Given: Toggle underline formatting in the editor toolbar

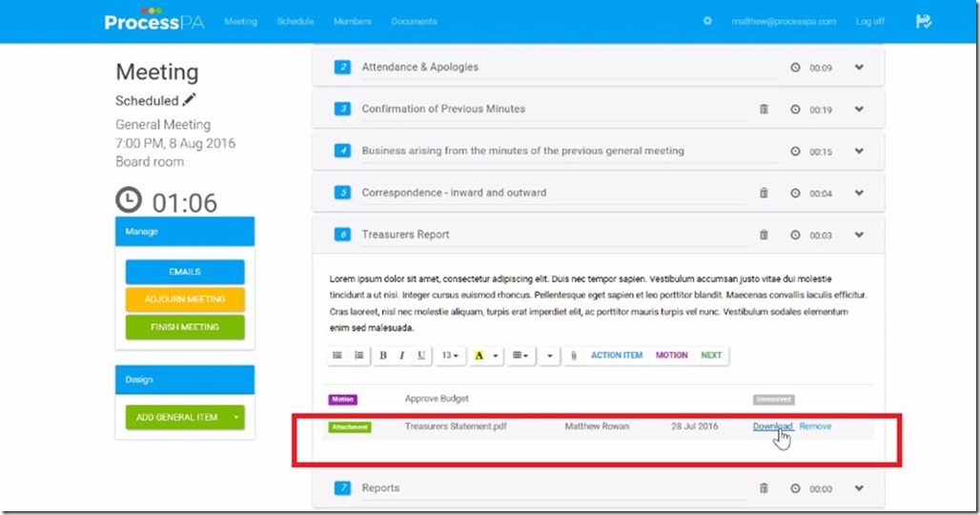Looking at the screenshot, I should 421,356.
